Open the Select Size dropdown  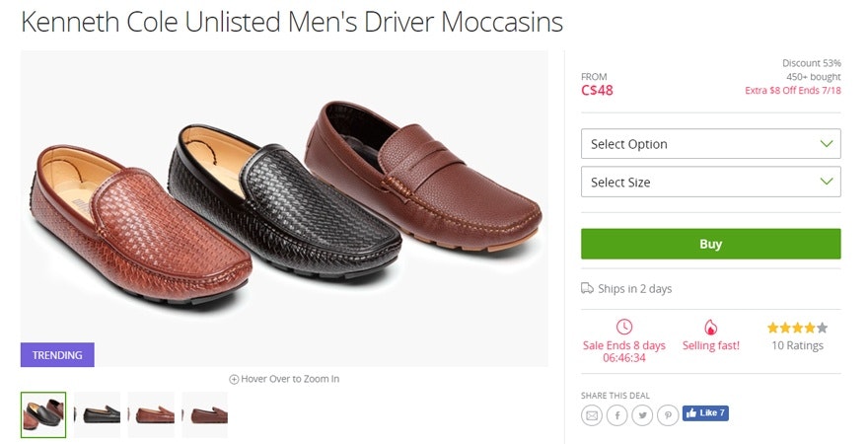click(710, 183)
